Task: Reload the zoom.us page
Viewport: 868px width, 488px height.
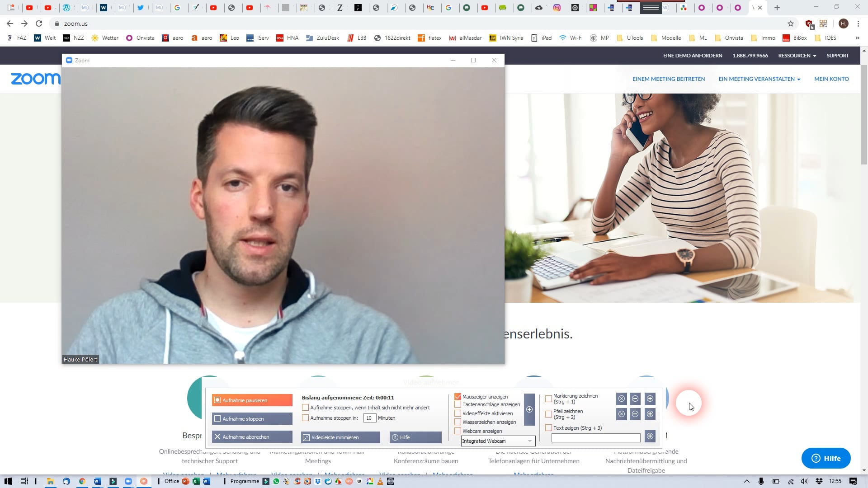Action: (x=39, y=23)
